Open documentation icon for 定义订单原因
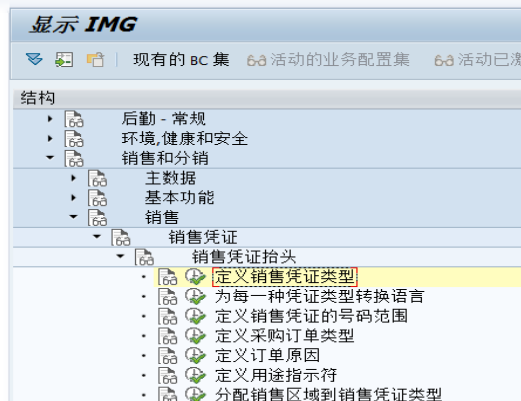521x401 pixels. (167, 356)
